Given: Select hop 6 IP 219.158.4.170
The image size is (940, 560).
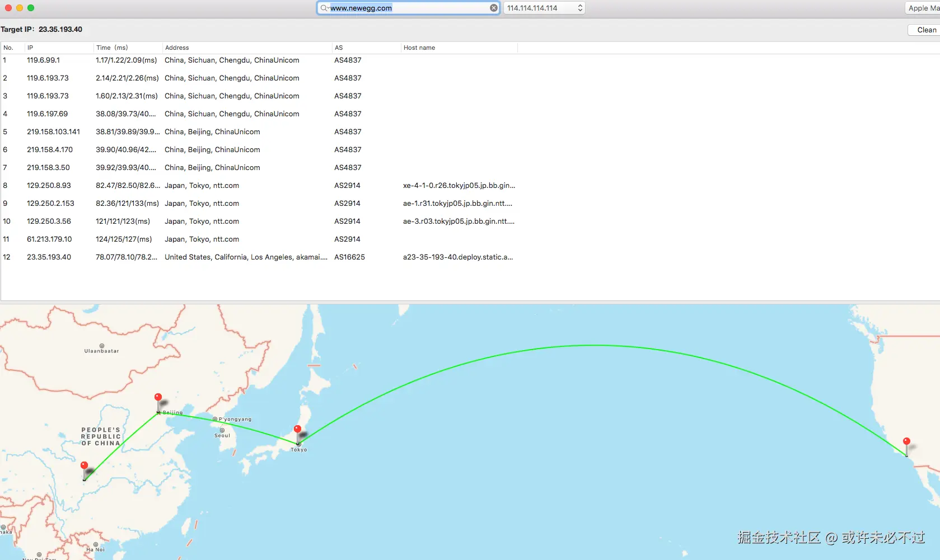Looking at the screenshot, I should point(50,149).
